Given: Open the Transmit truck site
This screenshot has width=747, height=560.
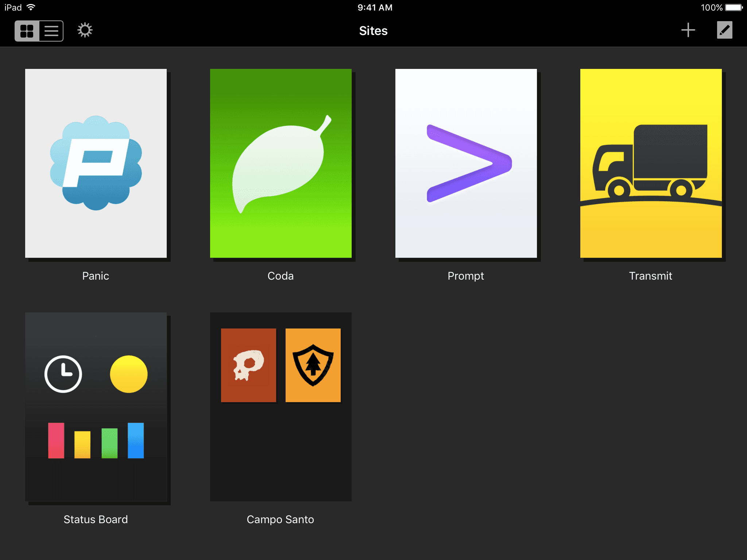Looking at the screenshot, I should point(651,163).
